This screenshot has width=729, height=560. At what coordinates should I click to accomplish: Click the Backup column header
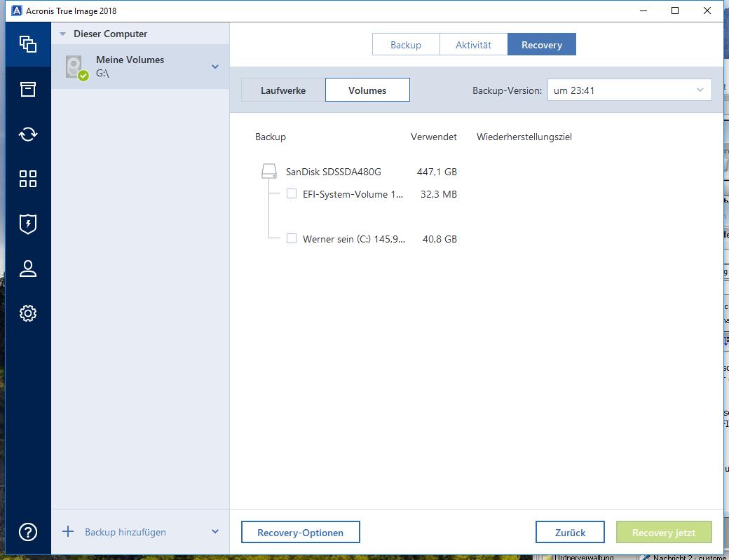point(270,137)
